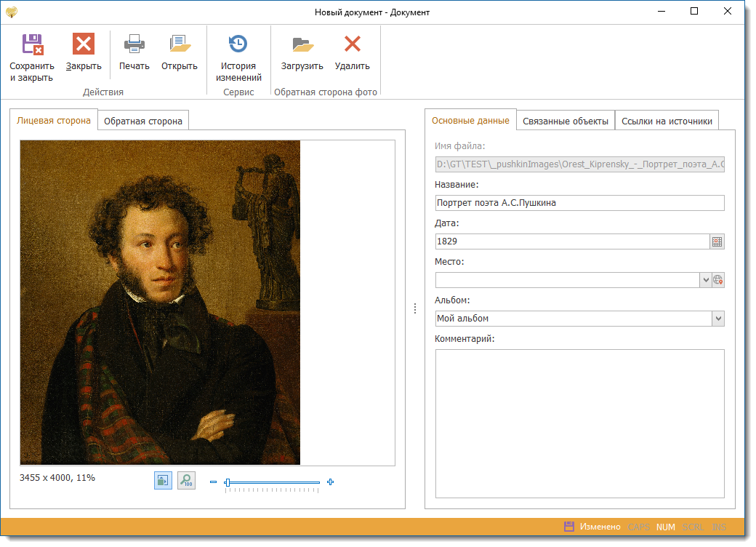
Task: Click inside the Комментарий text area
Action: 579,423
